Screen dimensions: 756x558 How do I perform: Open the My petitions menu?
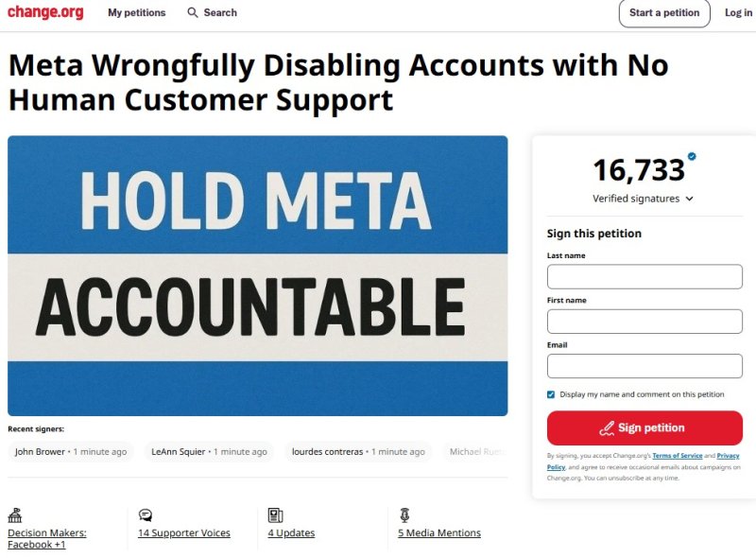tap(136, 13)
